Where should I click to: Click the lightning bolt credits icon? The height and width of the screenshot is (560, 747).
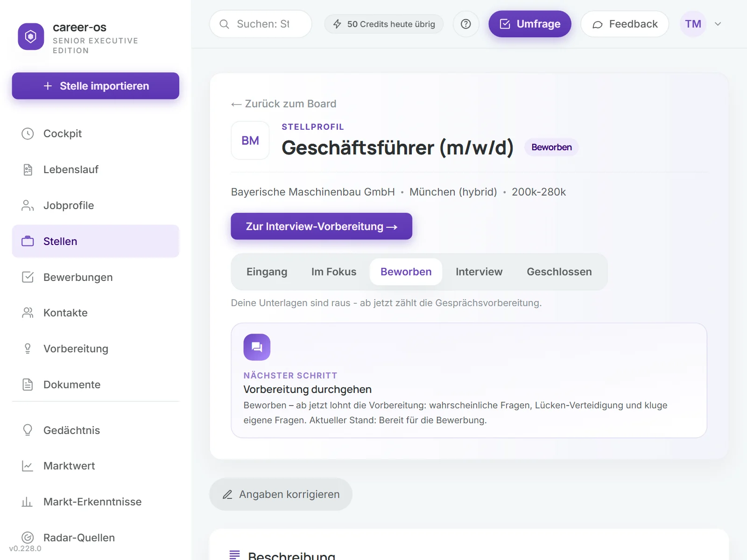coord(337,24)
